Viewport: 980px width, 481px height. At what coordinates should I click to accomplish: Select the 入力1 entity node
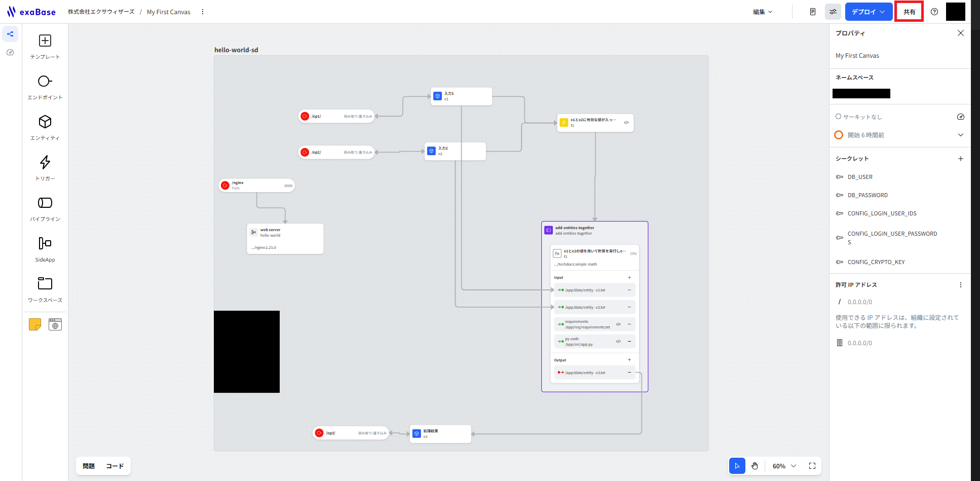pos(461,96)
